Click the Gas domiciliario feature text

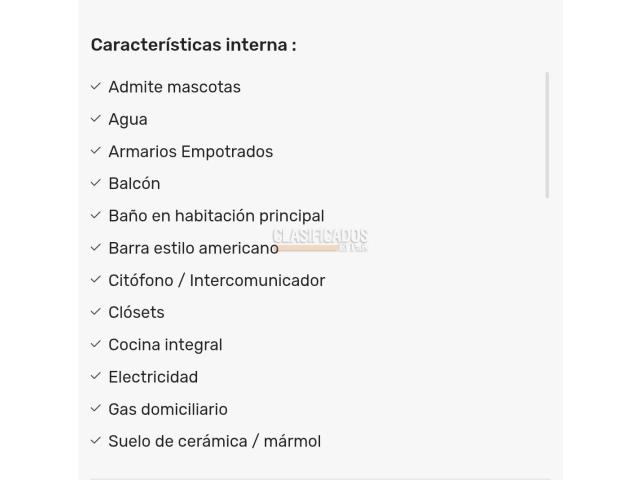click(x=168, y=409)
